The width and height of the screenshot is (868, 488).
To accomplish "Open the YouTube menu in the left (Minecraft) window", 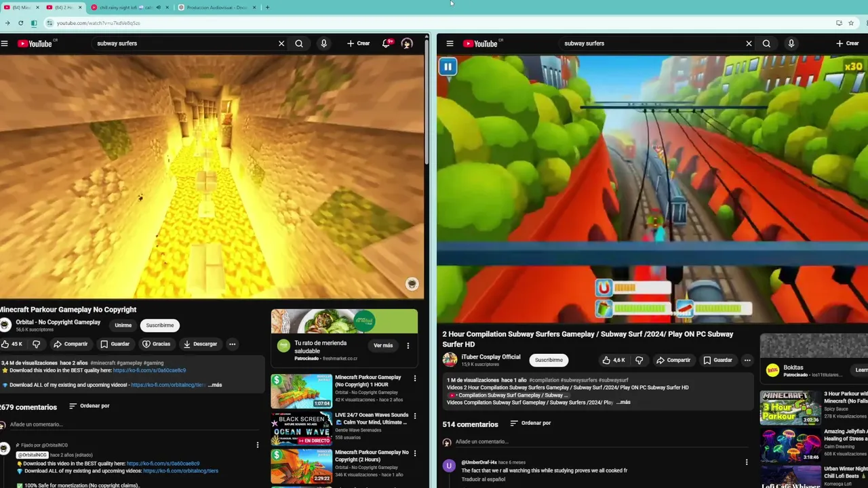I will pyautogui.click(x=4, y=43).
